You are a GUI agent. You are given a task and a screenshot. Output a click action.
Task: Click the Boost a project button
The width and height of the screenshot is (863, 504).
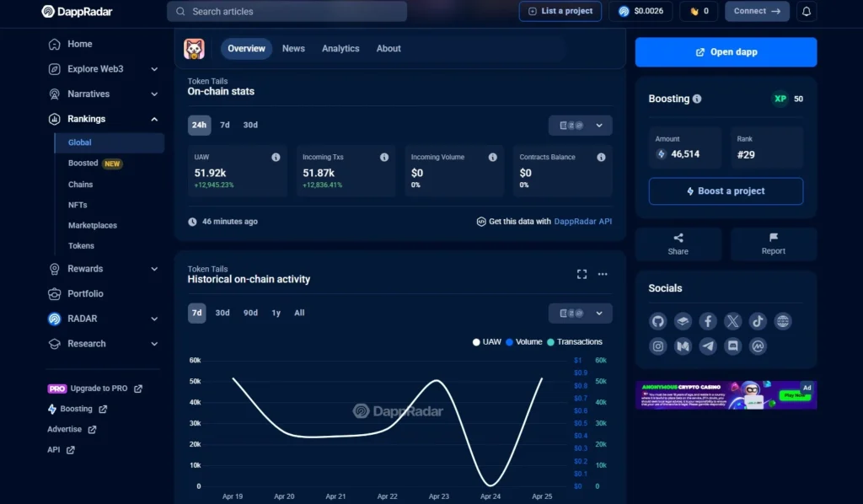[726, 191]
